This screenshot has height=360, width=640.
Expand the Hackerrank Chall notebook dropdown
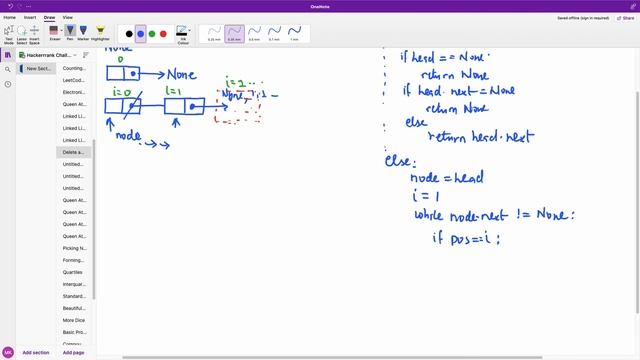tap(75, 55)
